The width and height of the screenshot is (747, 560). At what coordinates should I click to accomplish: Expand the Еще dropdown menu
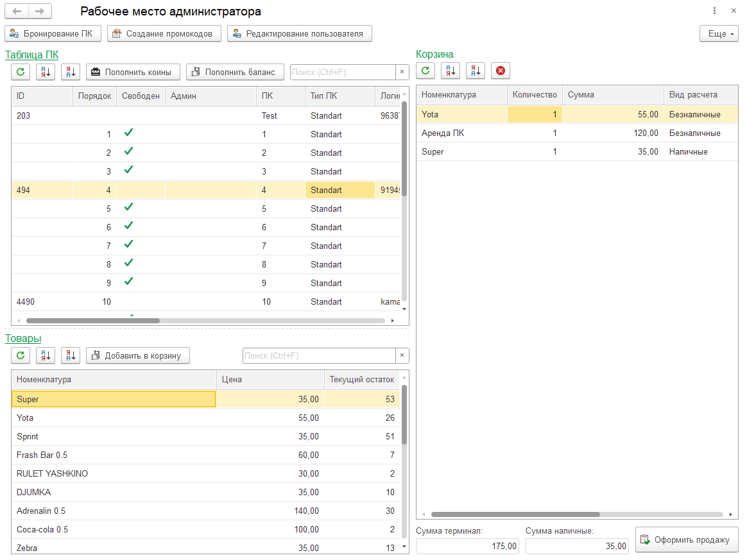(719, 34)
